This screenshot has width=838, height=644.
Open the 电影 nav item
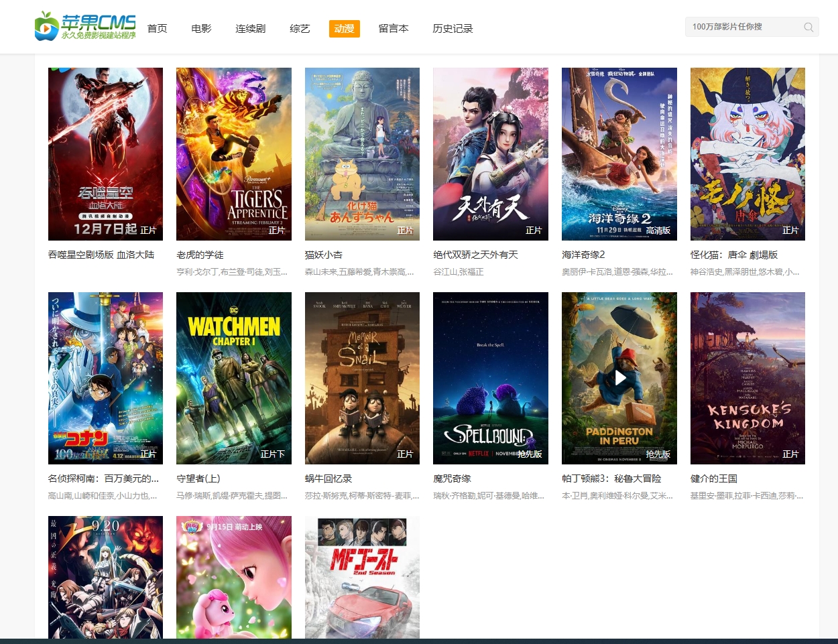point(201,29)
